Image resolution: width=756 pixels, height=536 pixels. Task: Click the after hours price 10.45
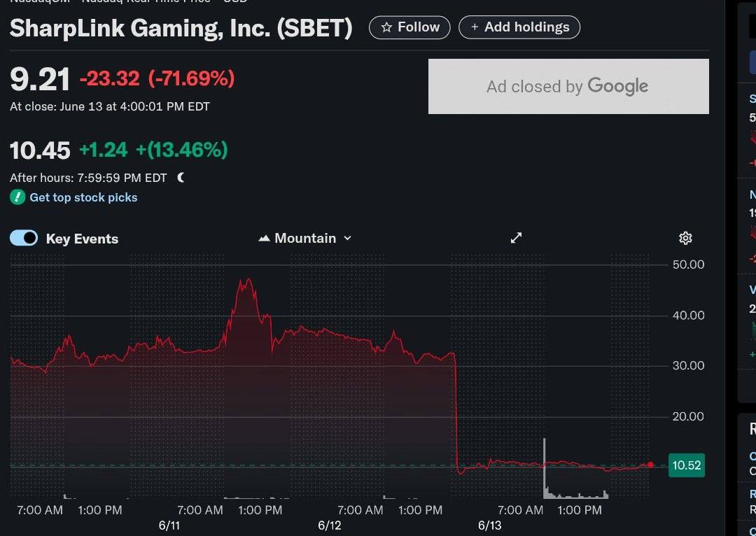[40, 150]
